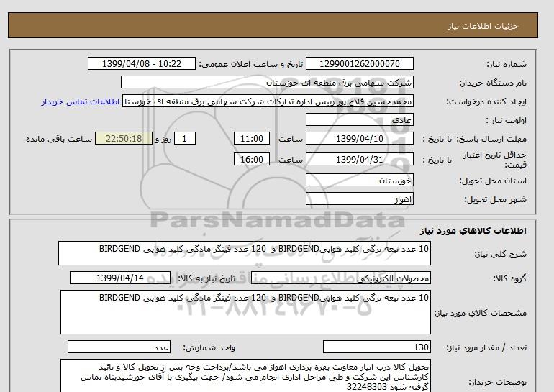Click the label تاریخ نیاز به کالا
Viewport: 554px width, 392px height.
[x=206, y=278]
